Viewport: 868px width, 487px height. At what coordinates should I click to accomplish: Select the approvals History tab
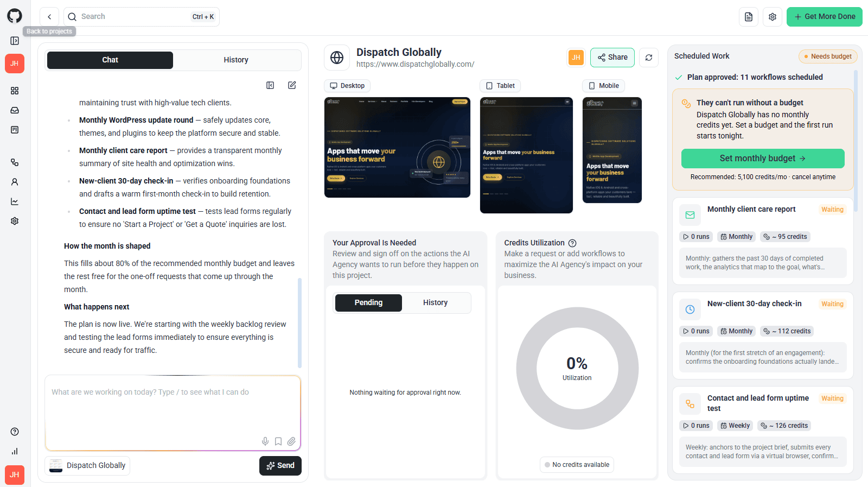436,303
